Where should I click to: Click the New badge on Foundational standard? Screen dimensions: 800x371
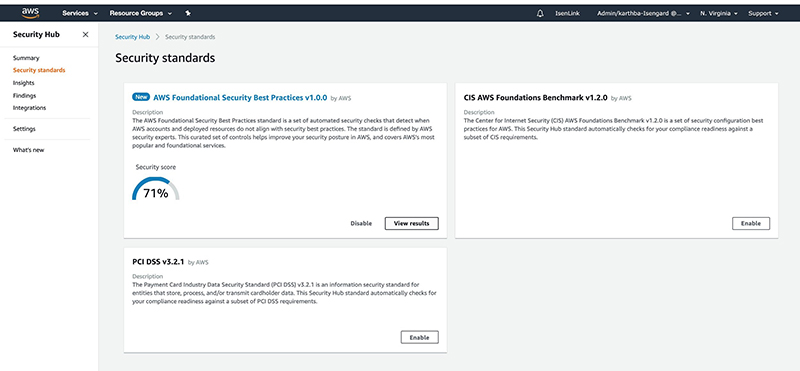(141, 97)
